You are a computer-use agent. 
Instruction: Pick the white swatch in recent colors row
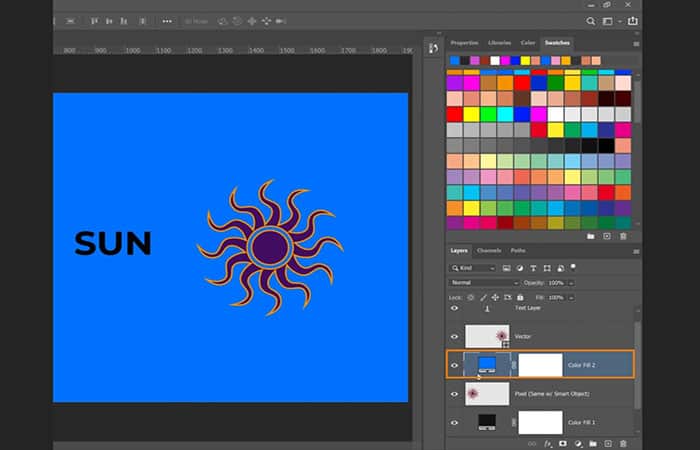(494, 60)
